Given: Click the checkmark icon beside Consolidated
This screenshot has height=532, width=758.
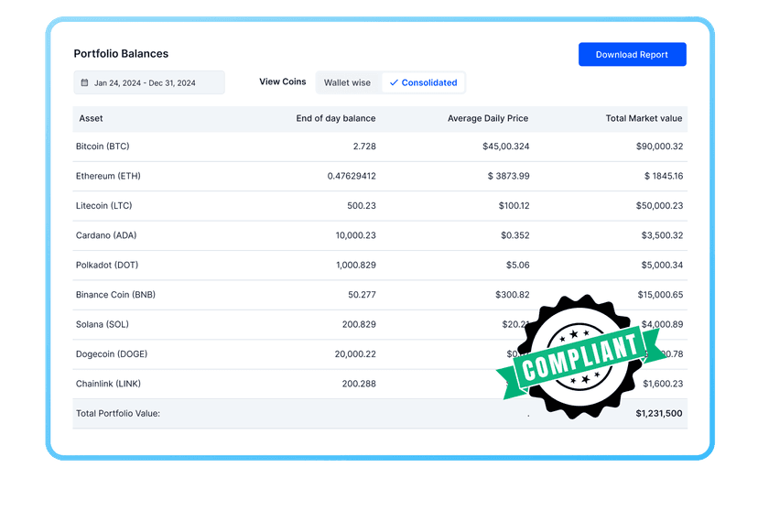Looking at the screenshot, I should tap(394, 82).
